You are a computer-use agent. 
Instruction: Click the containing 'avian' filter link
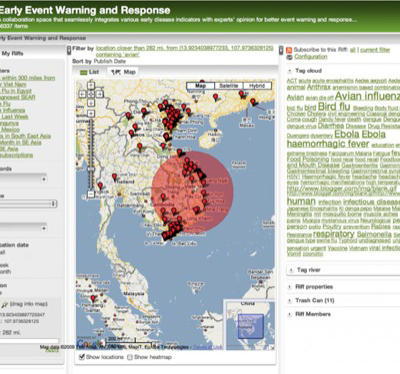tap(117, 55)
